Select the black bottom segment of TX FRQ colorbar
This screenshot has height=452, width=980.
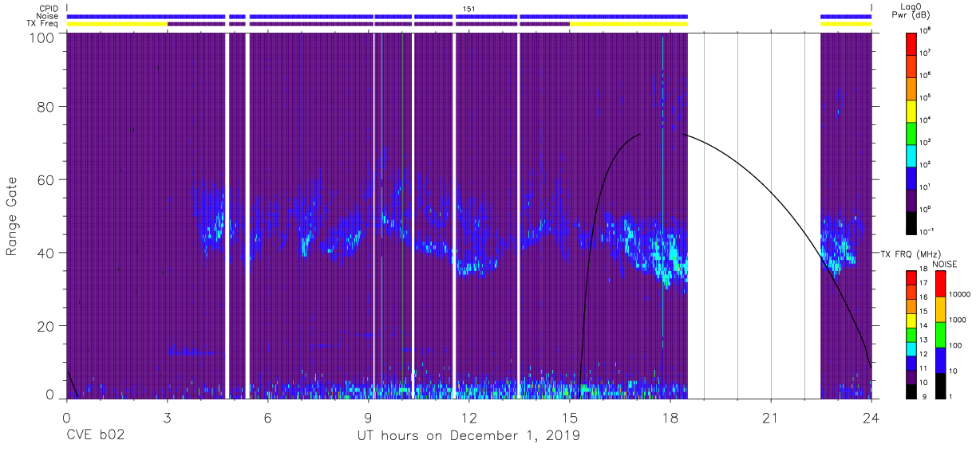pos(911,390)
